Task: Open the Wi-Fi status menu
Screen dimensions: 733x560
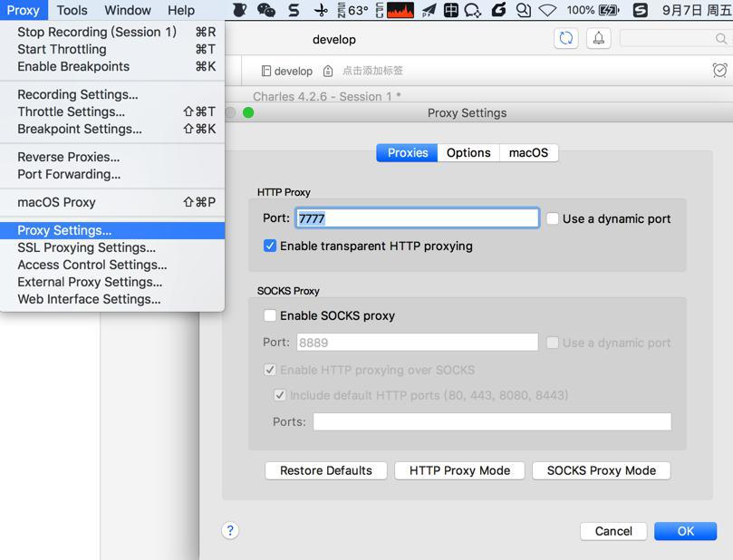Action: 547,10
